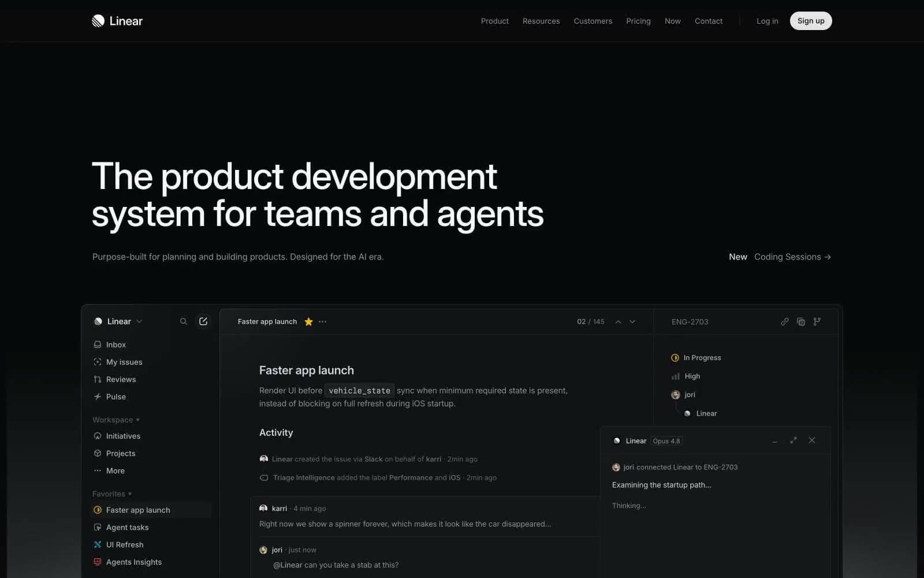
Task: Go to Customers page
Action: pyautogui.click(x=593, y=21)
